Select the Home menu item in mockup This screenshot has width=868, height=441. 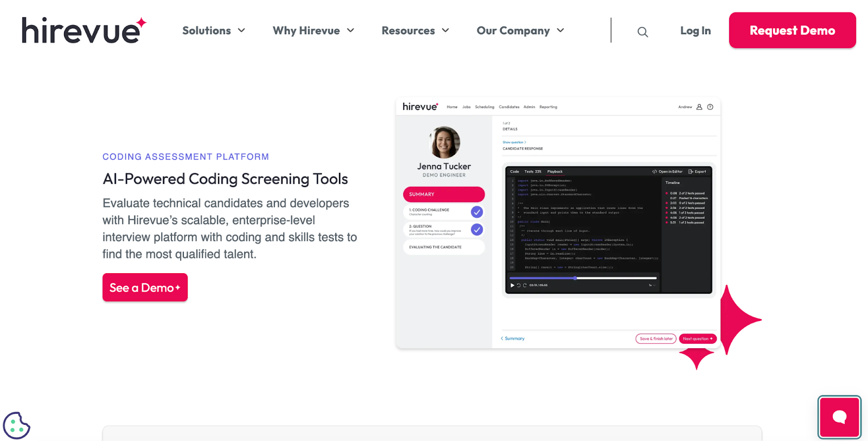point(452,107)
